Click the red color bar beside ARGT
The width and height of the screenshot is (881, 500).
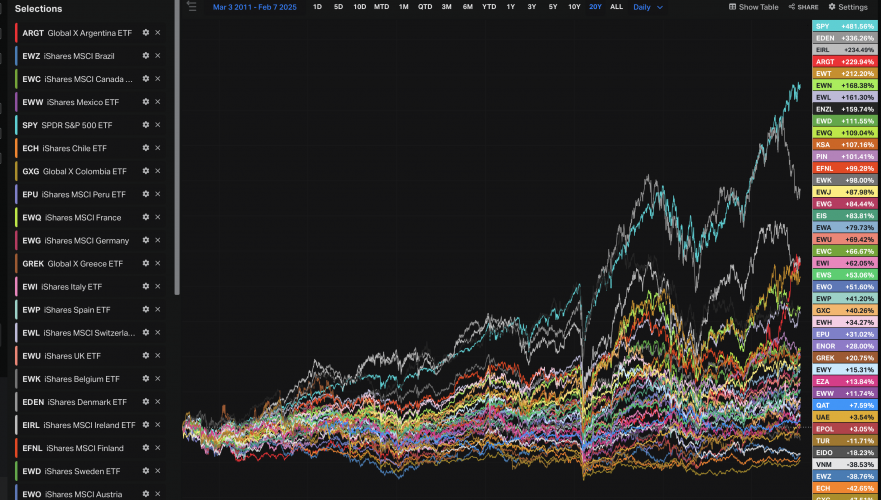pyautogui.click(x=16, y=33)
